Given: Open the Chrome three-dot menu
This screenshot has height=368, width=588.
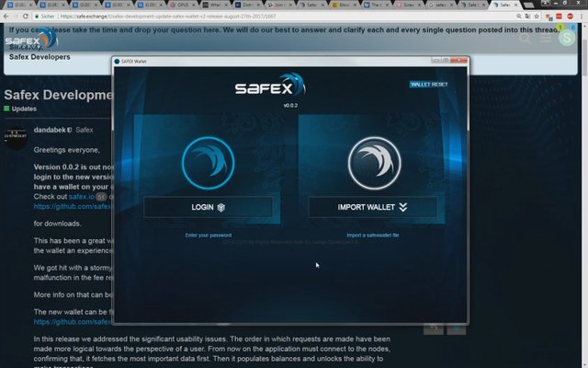Looking at the screenshot, I should tap(581, 17).
